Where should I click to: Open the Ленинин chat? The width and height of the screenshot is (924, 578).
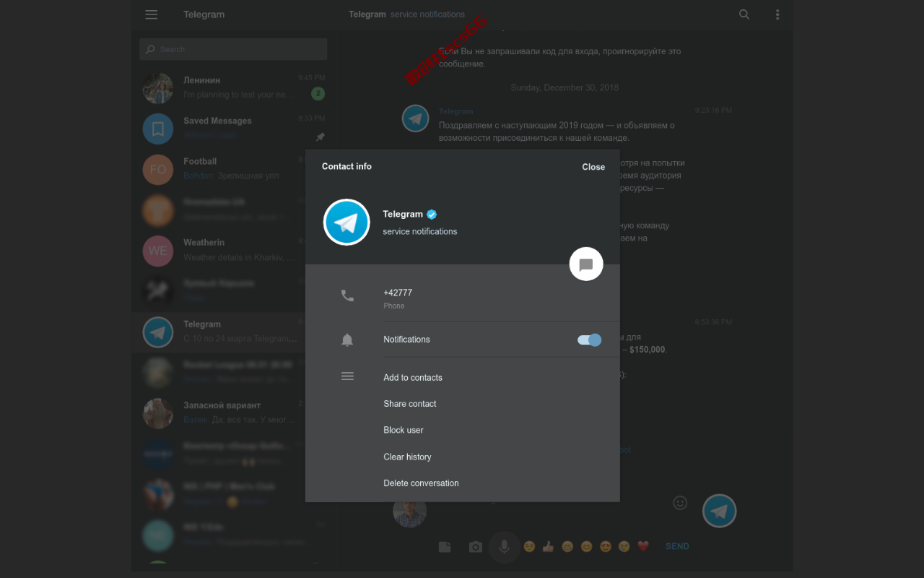pyautogui.click(x=233, y=87)
